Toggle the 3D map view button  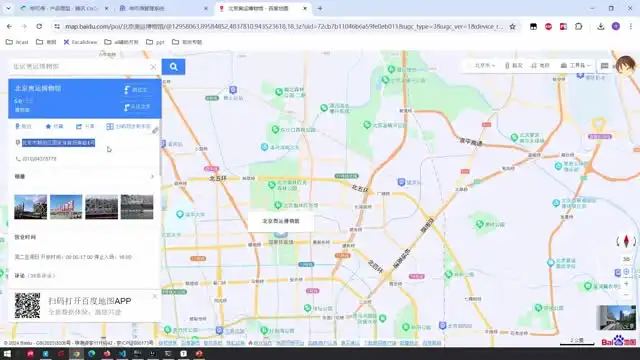(626, 259)
